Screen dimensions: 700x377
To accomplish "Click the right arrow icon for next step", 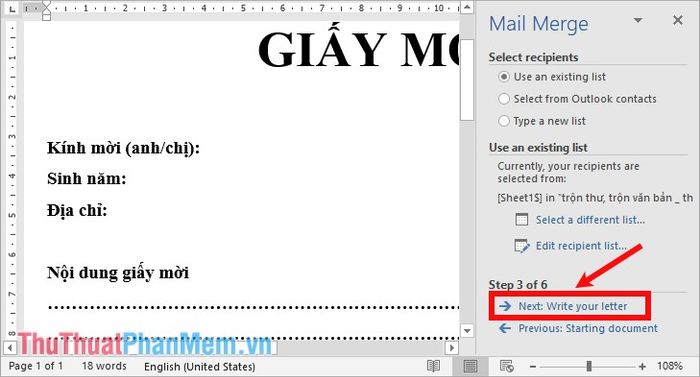I will coord(505,306).
